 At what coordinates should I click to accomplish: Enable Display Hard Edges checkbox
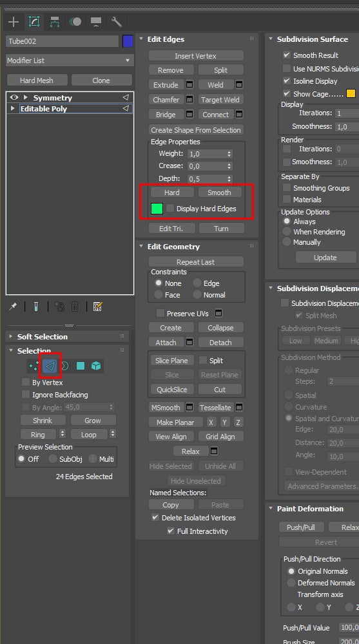170,208
